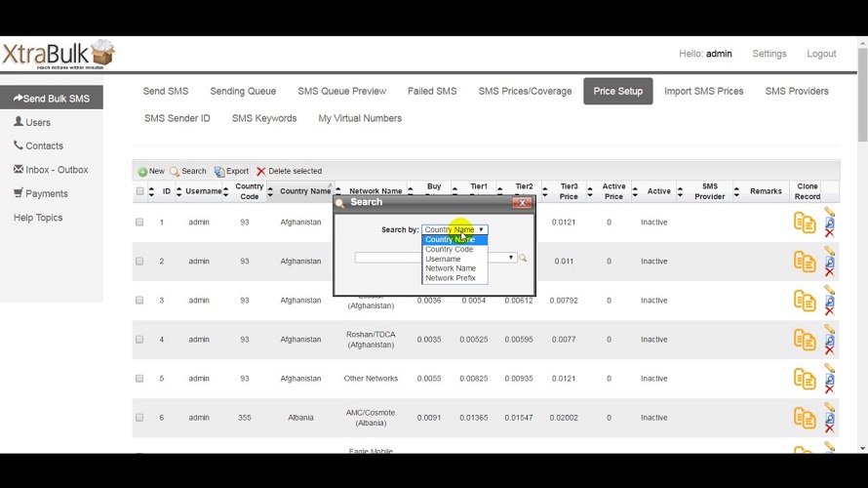Open Search from the grid toolbar
This screenshot has height=488, width=868.
coord(187,171)
